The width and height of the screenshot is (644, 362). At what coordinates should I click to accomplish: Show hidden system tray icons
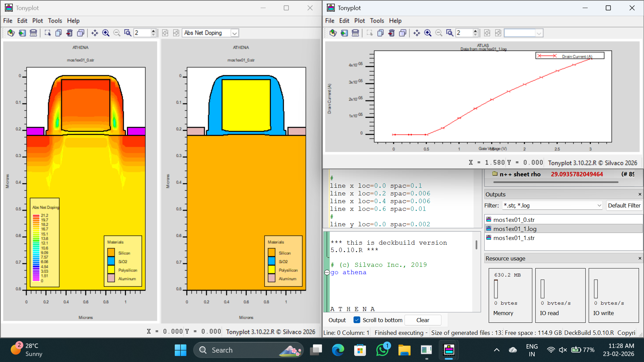497,350
